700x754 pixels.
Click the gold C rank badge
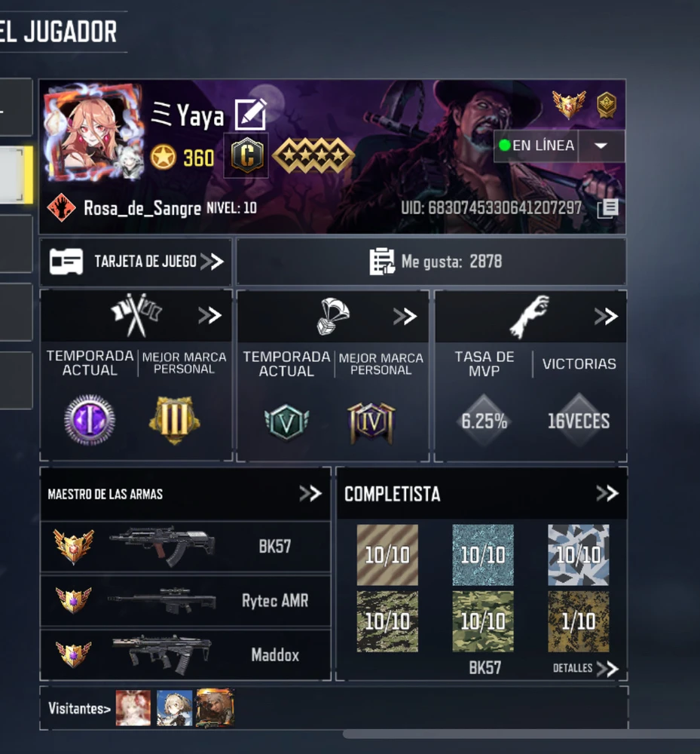(x=247, y=156)
